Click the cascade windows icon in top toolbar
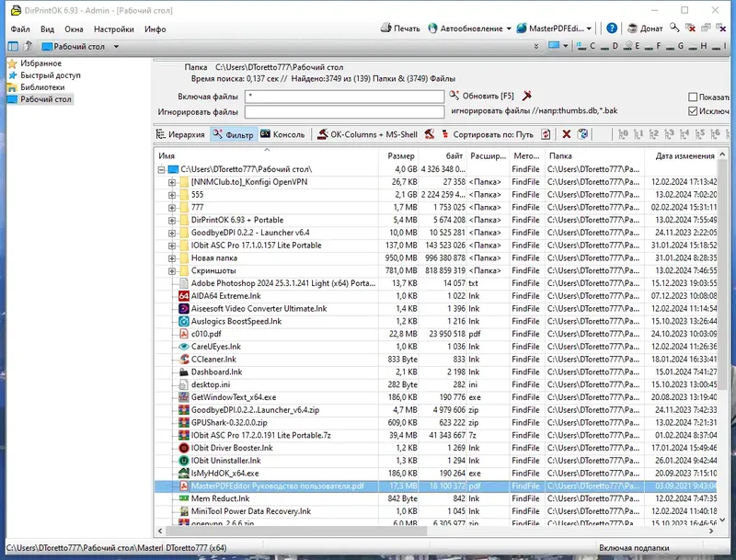The image size is (736, 560). coord(706,28)
